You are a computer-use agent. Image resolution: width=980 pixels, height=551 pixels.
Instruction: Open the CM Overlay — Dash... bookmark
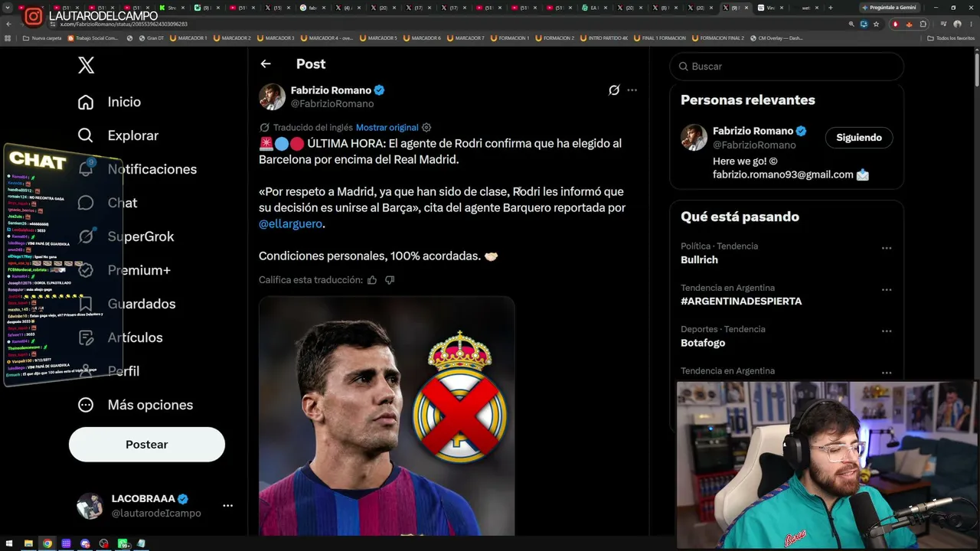coord(776,38)
